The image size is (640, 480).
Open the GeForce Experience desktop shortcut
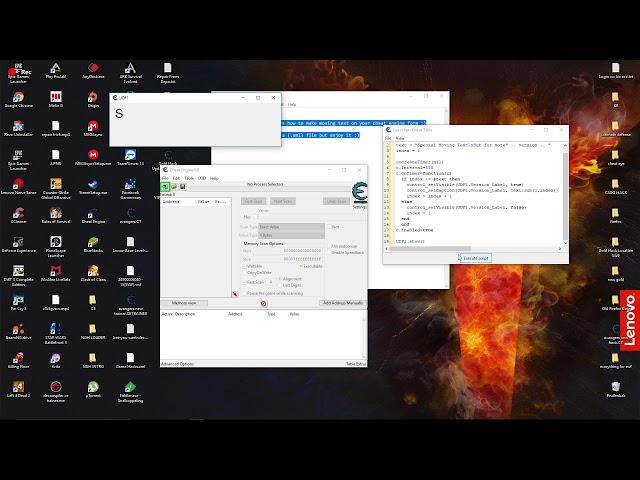click(x=18, y=245)
